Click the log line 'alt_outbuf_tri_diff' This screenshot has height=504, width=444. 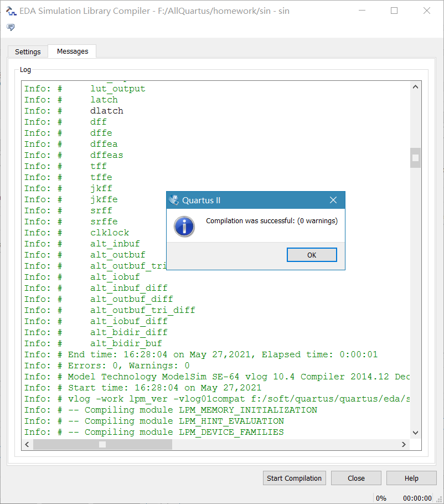(143, 310)
